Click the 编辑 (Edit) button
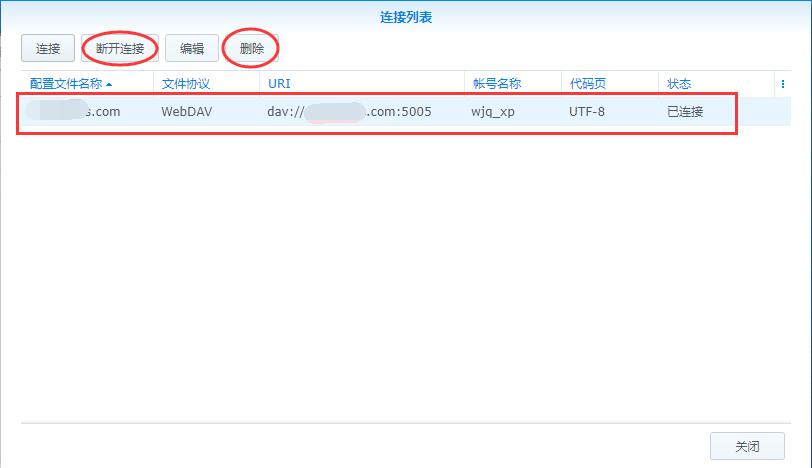The height and width of the screenshot is (468, 812). pyautogui.click(x=192, y=48)
